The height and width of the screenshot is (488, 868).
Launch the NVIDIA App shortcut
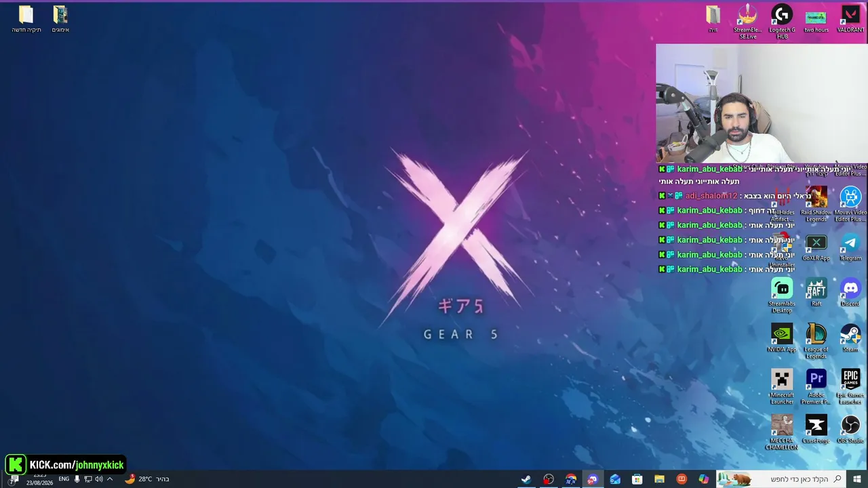[x=782, y=338]
